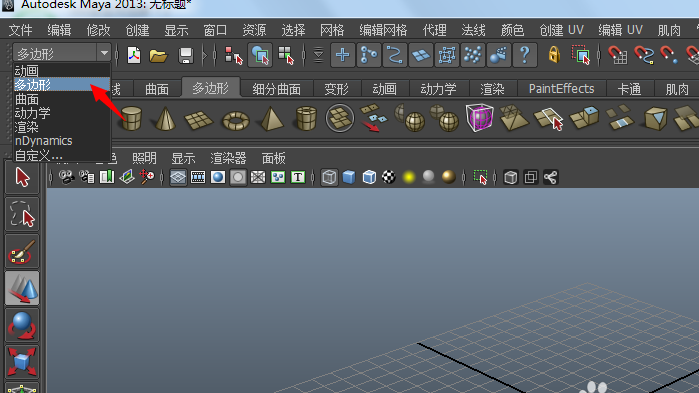Image resolution: width=699 pixels, height=393 pixels.
Task: Choose 曲面 from the menu set list
Action: [62, 98]
